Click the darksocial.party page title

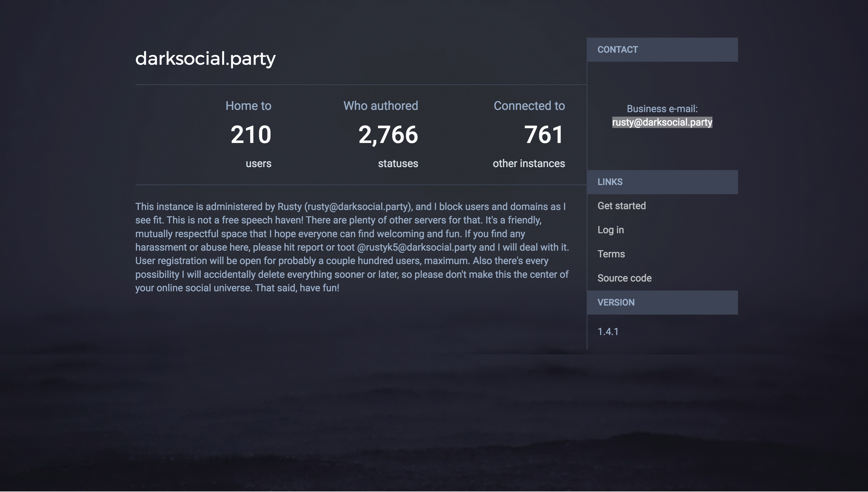click(206, 59)
